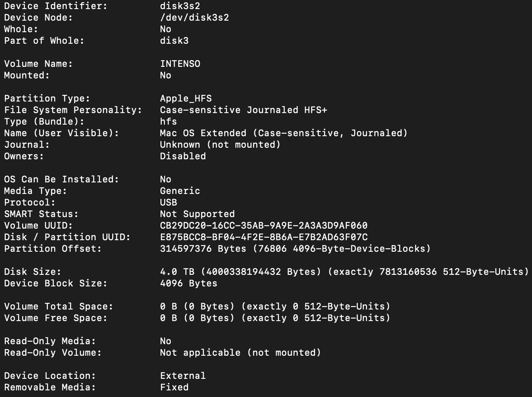Click the Device Location value External
Viewport: 532px width, 397px height.
[183, 376]
